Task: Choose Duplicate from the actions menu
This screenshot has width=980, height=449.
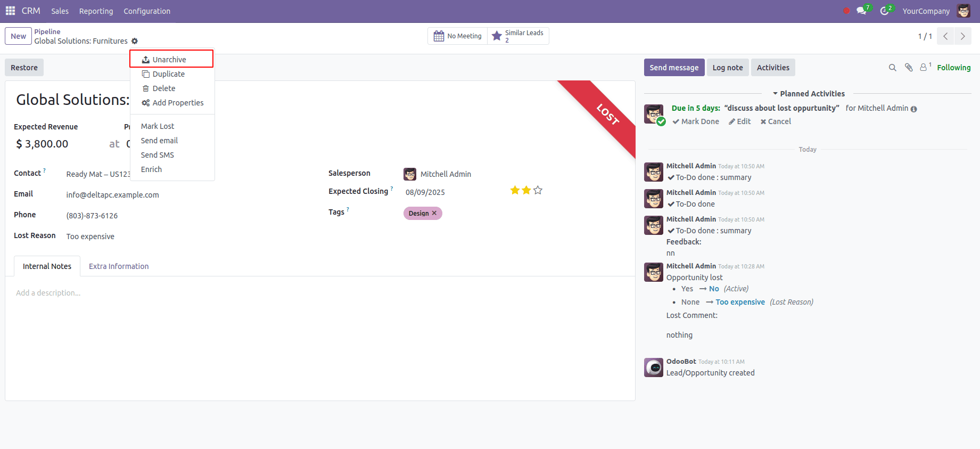Action: 172,74
